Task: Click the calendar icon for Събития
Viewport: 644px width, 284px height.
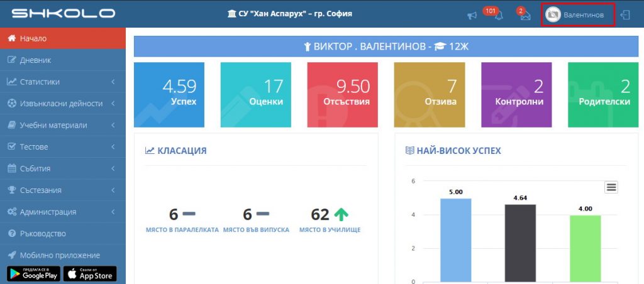Action: 12,168
